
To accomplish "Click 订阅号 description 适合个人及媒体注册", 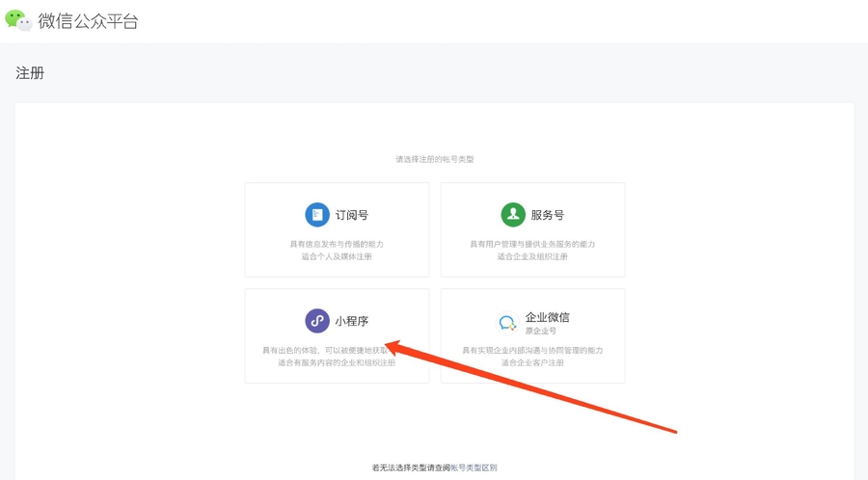I will 337,256.
